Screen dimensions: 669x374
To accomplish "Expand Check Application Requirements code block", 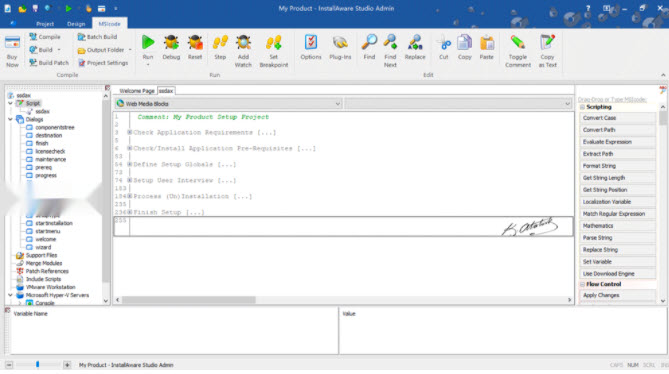I will (x=130, y=132).
